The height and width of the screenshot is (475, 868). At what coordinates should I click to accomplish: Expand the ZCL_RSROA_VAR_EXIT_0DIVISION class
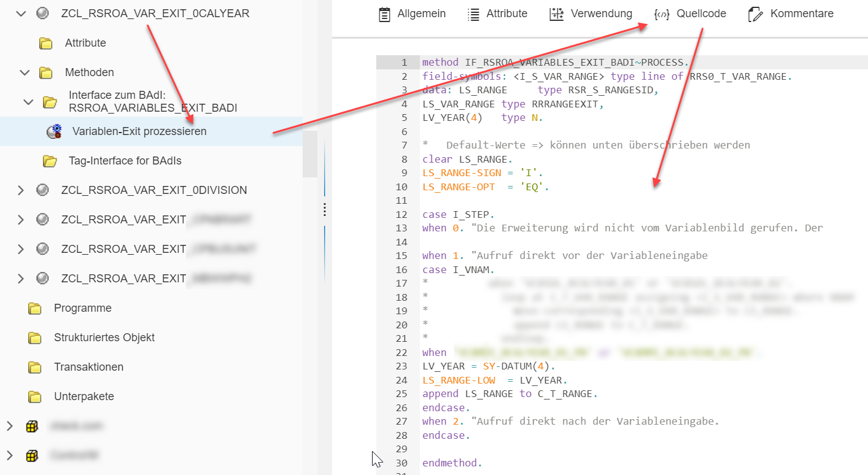coord(21,190)
